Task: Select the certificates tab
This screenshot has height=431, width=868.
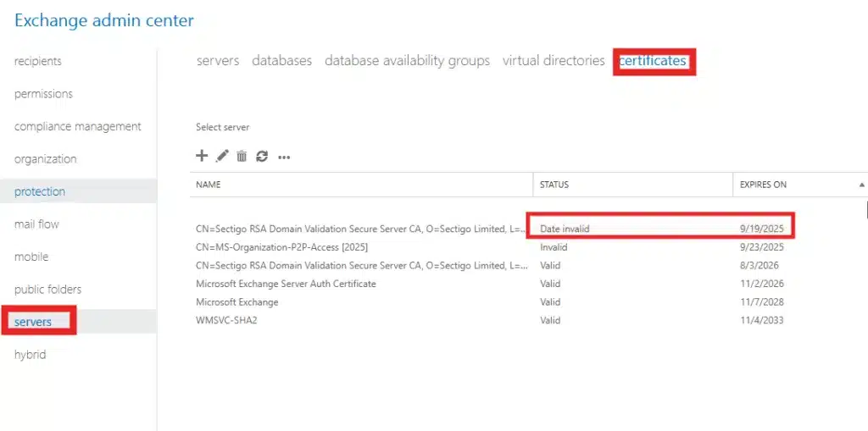Action: [653, 61]
